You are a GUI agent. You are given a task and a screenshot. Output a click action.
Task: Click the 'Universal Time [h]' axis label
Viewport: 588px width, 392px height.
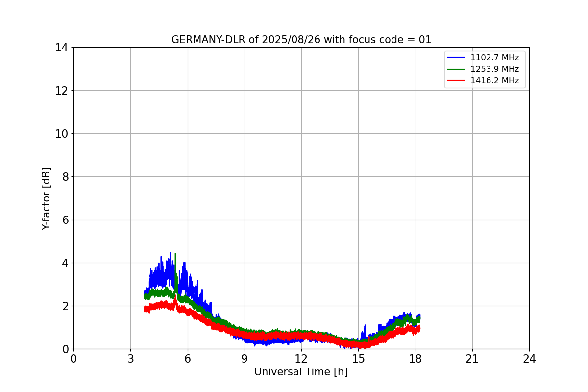pyautogui.click(x=301, y=372)
